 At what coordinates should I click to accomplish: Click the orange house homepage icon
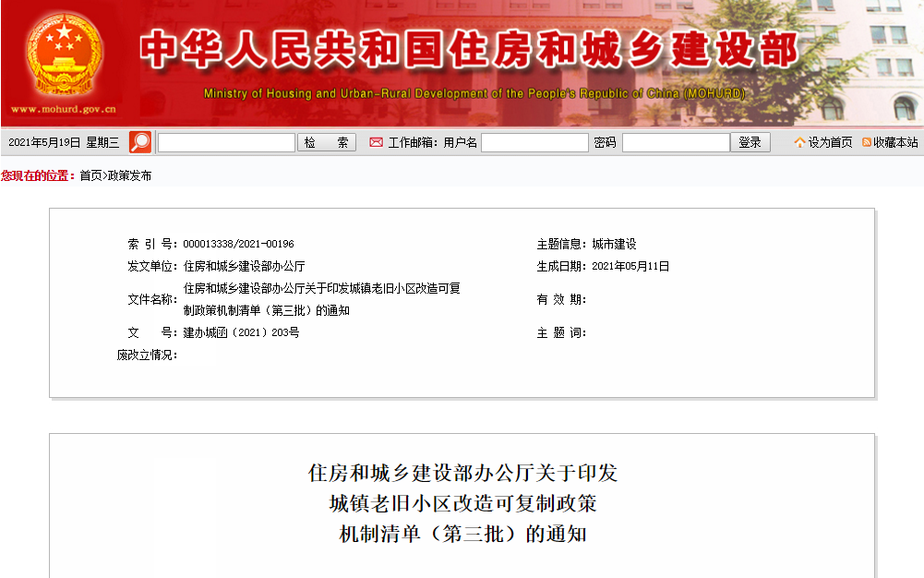(x=799, y=142)
